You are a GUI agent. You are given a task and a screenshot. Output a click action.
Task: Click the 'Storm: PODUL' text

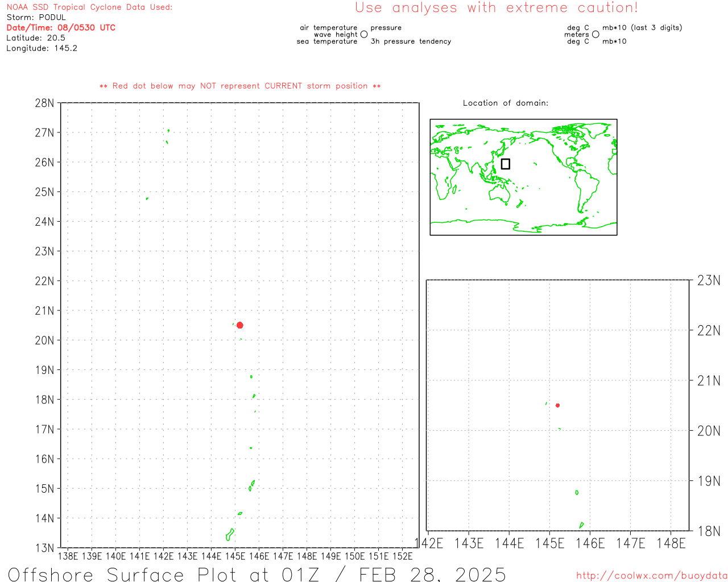36,18
